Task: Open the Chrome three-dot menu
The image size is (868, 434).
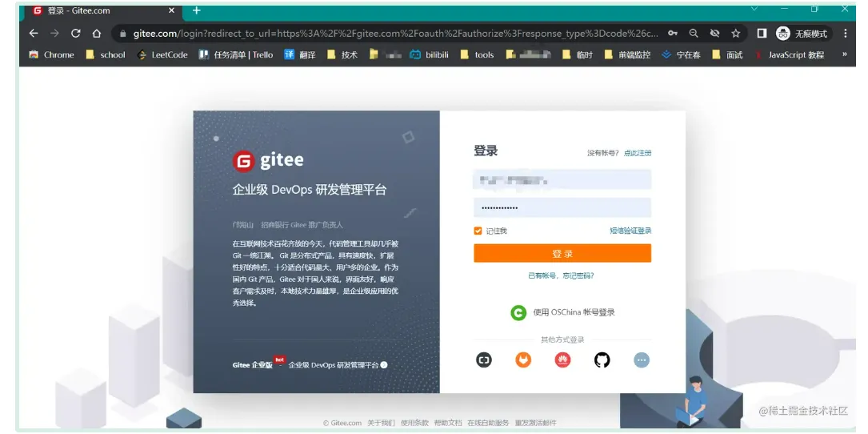Action: (846, 34)
